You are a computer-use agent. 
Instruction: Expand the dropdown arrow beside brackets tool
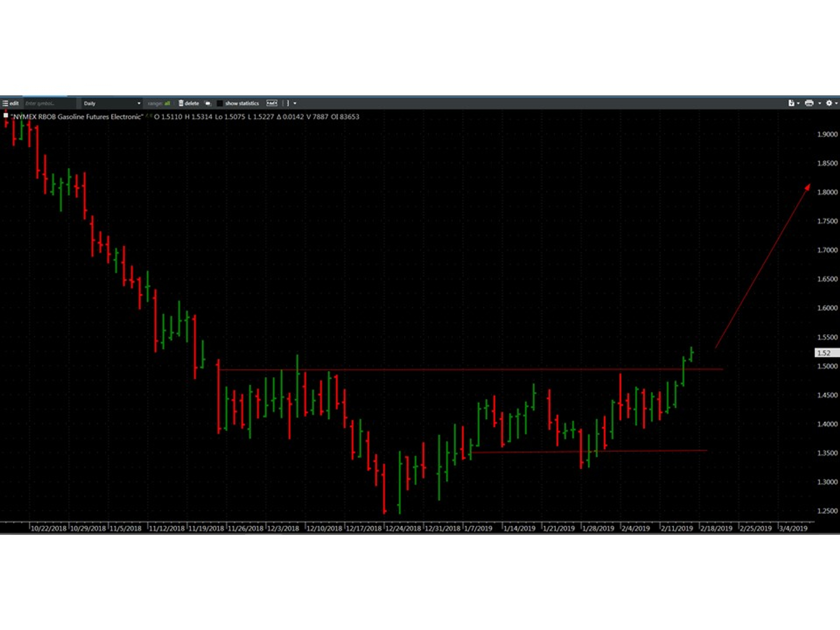(x=295, y=103)
